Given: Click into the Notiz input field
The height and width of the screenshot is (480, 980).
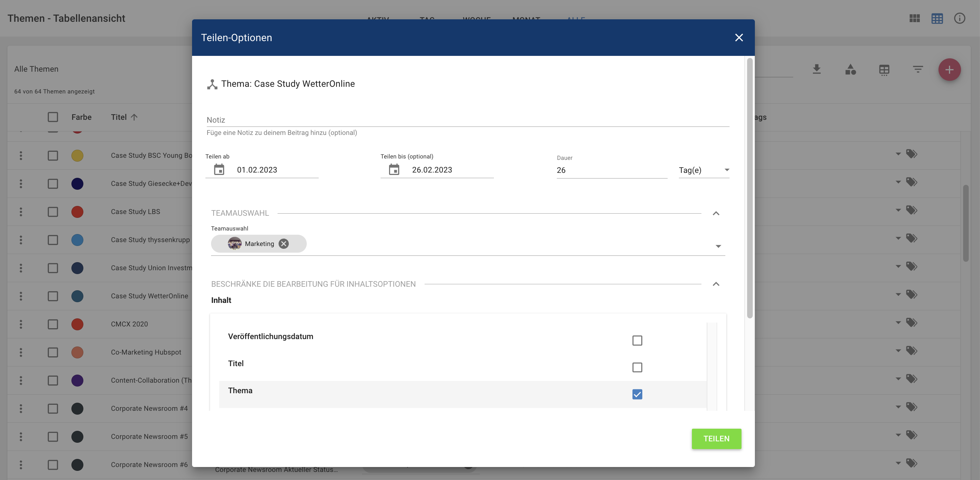Looking at the screenshot, I should [467, 120].
